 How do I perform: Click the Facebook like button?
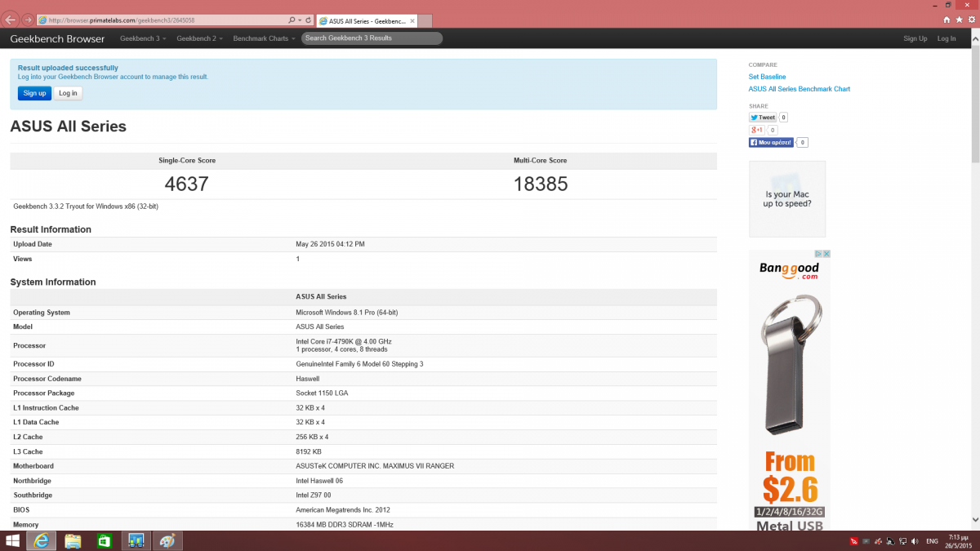click(x=771, y=142)
